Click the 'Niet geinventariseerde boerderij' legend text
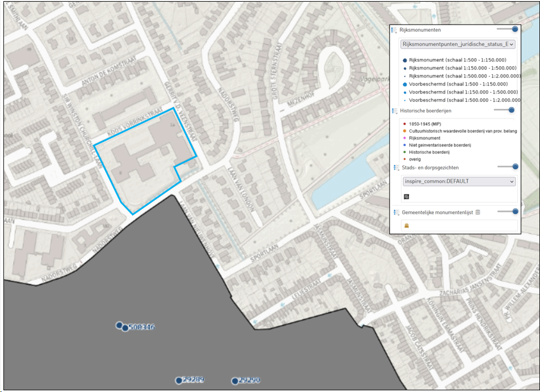Image resolution: width=540 pixels, height=392 pixels. [x=440, y=145]
